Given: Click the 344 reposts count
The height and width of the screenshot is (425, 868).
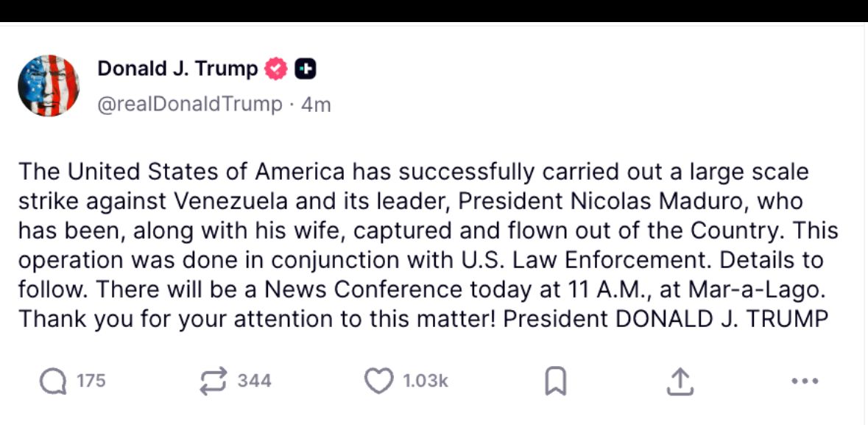Looking at the screenshot, I should coord(254,381).
